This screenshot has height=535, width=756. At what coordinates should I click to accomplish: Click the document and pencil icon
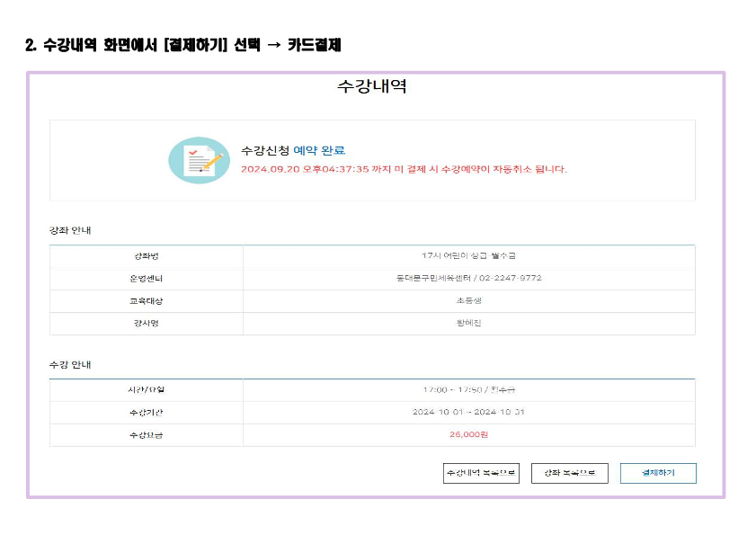pyautogui.click(x=200, y=160)
